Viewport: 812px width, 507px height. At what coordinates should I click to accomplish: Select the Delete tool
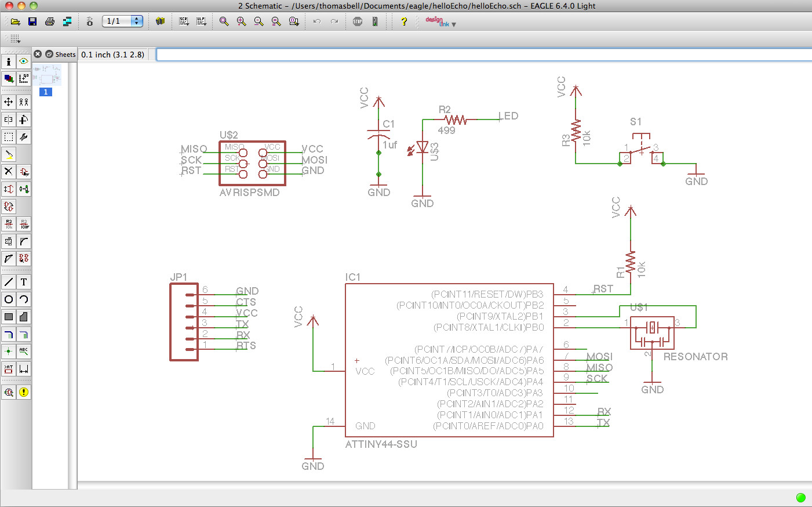[x=9, y=171]
